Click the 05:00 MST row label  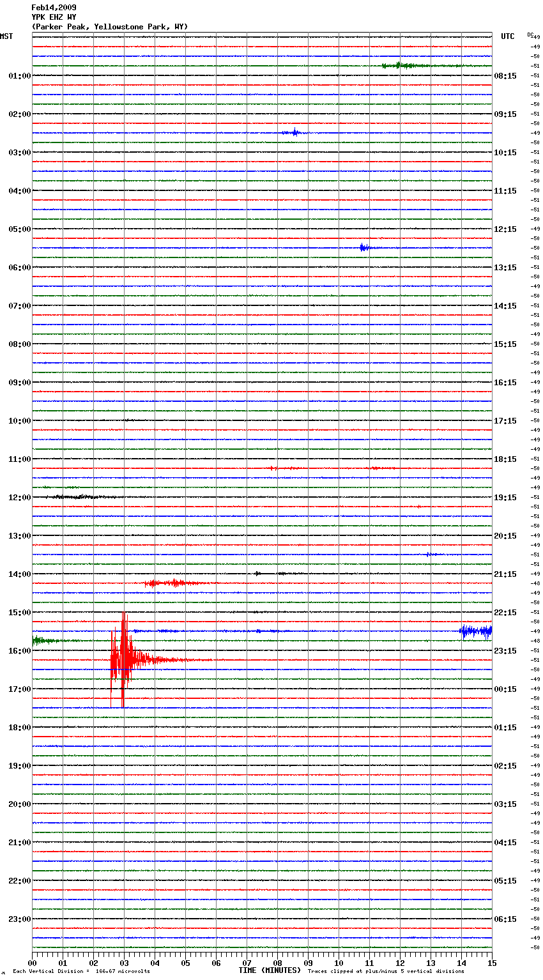[19, 229]
